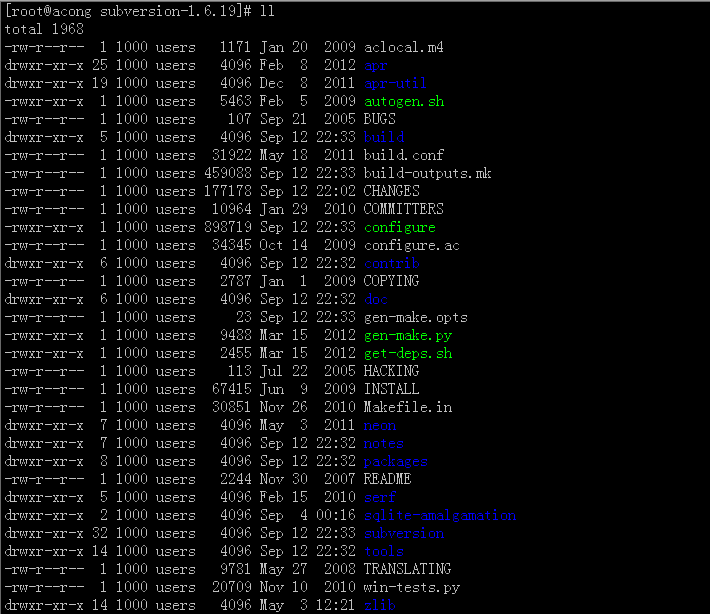Select link count 32 in subversion row
The image size is (711, 615).
coord(100,533)
